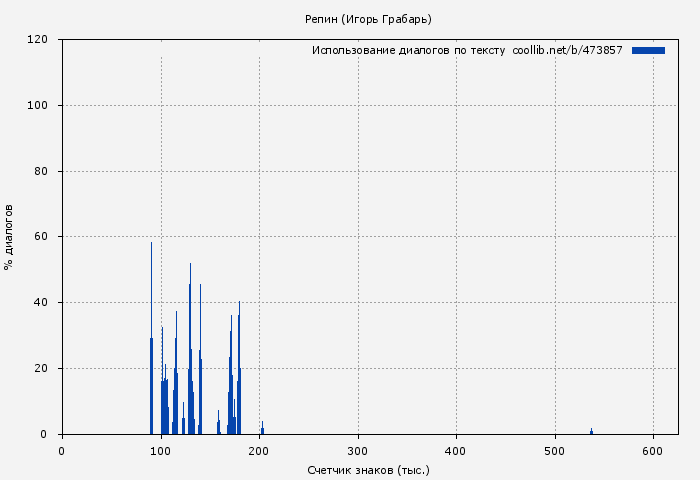Select the y-axis tick label 40

point(41,303)
